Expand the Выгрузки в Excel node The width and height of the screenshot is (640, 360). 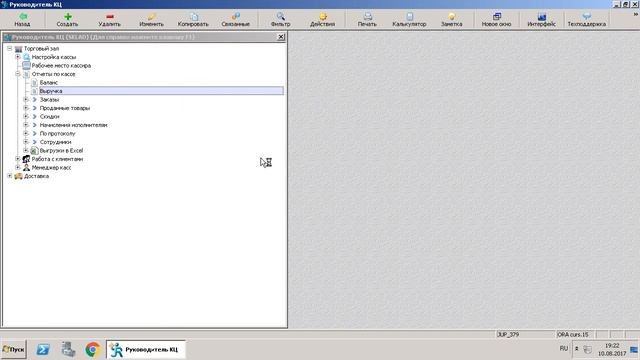coord(26,150)
